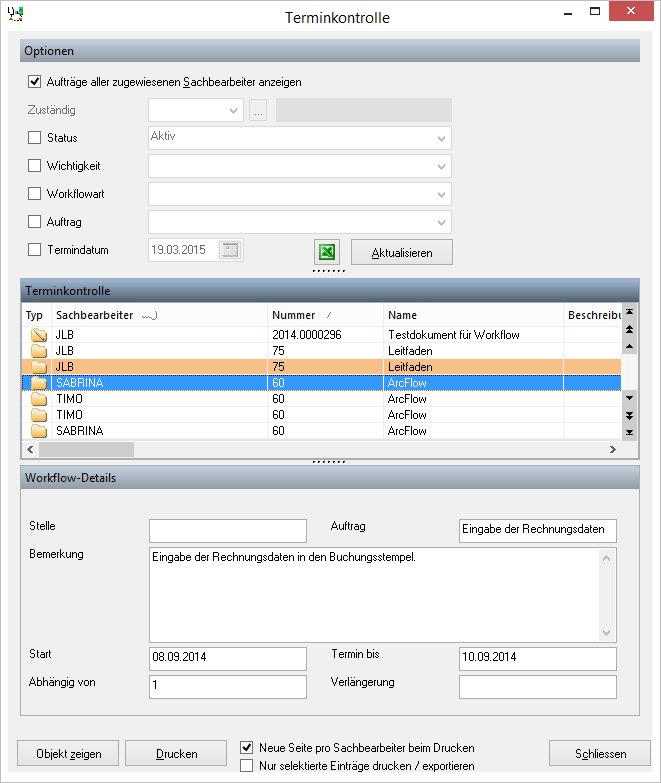Click the Start date field 08.09.2014
661x783 pixels.
tap(228, 659)
